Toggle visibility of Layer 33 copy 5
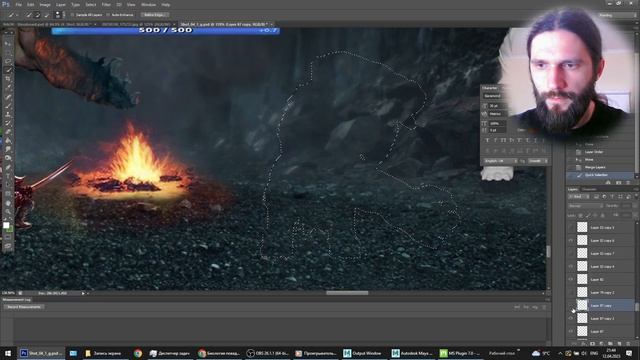The image size is (640, 360). [571, 227]
